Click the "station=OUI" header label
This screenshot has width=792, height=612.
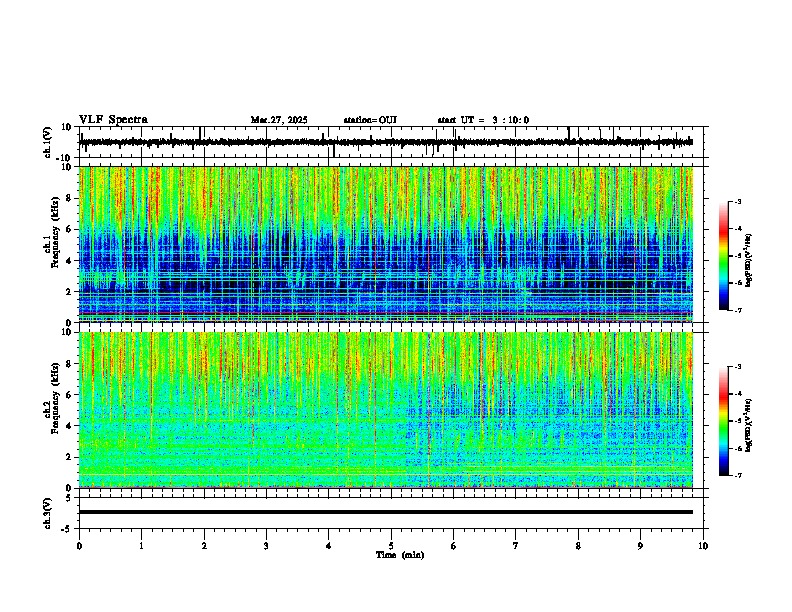coord(370,120)
